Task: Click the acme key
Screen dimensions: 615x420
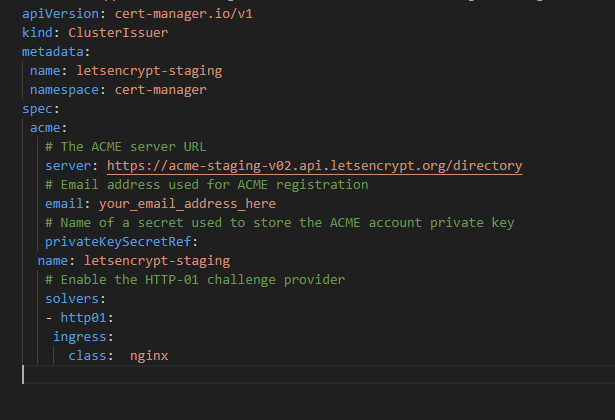Action: (x=45, y=128)
